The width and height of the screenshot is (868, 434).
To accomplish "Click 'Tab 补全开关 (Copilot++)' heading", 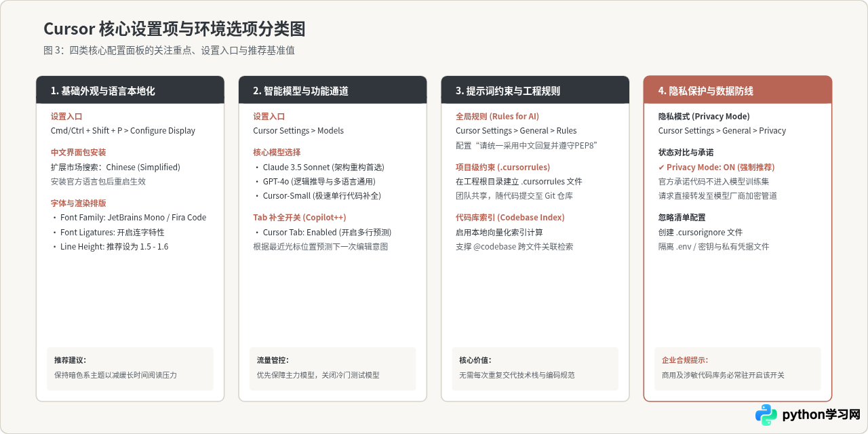I will [x=299, y=218].
